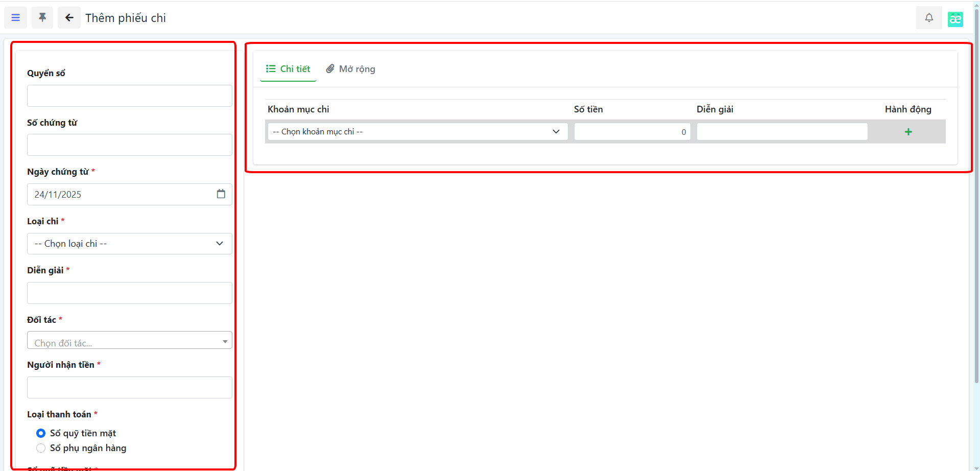Expand Chọn khoản mục chi dropdown

coord(417,132)
